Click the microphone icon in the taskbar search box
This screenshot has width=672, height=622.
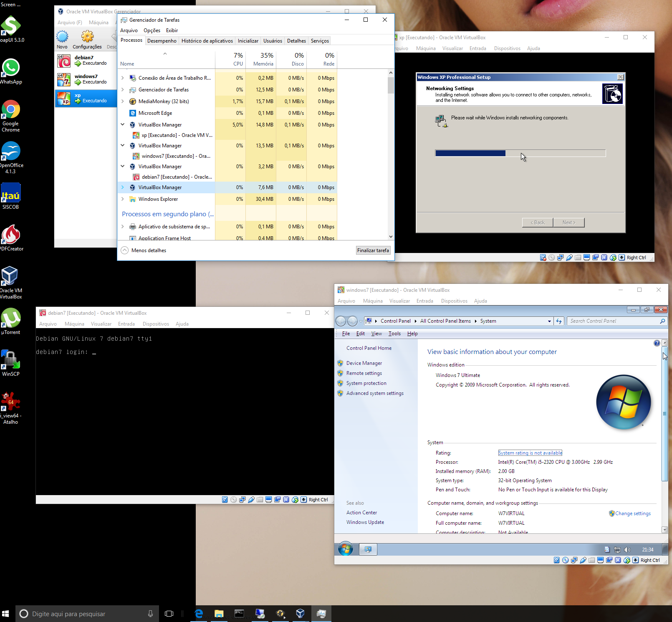click(x=150, y=614)
